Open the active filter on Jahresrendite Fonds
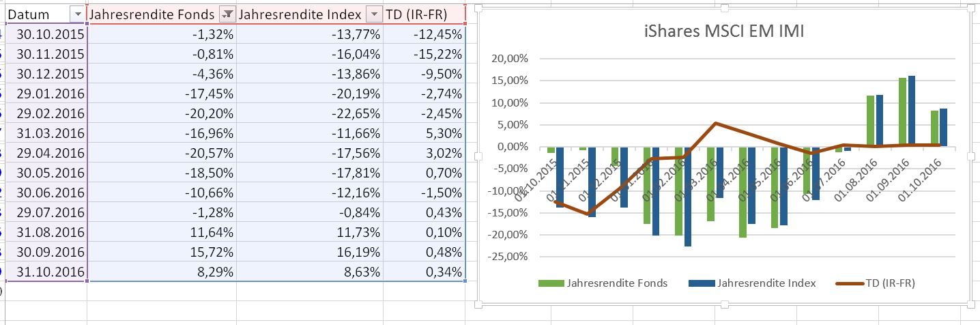Viewport: 980px width, 325px height. (229, 14)
